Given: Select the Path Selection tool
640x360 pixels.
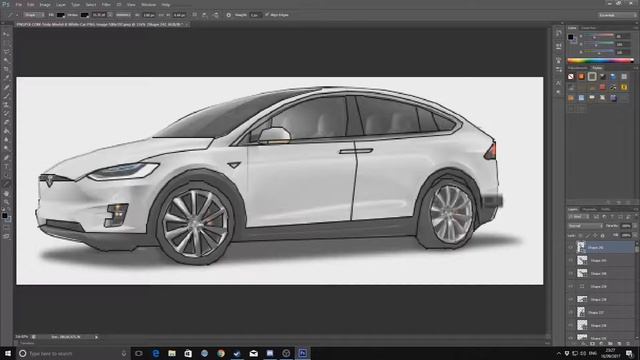Looking at the screenshot, I should [6, 176].
